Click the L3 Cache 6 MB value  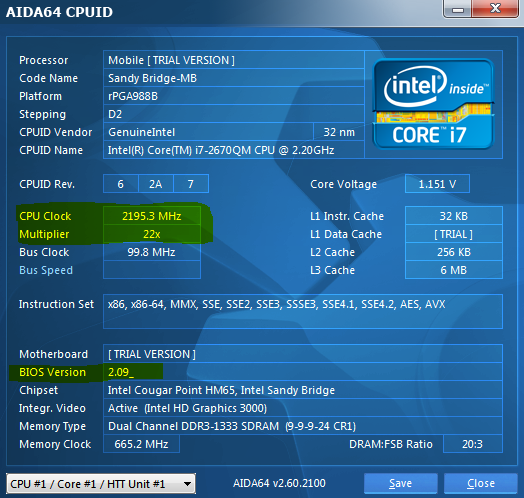[453, 270]
